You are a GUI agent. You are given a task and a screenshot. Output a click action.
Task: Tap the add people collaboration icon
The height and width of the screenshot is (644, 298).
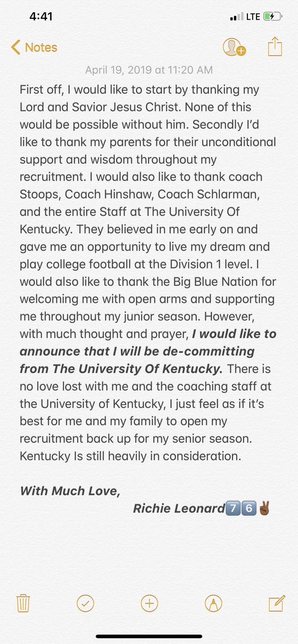[234, 47]
